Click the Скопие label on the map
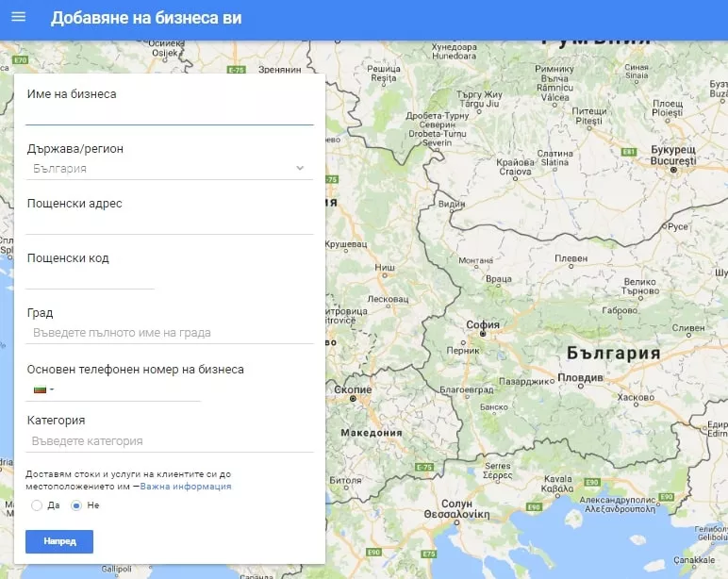The height and width of the screenshot is (579, 728). point(353,389)
